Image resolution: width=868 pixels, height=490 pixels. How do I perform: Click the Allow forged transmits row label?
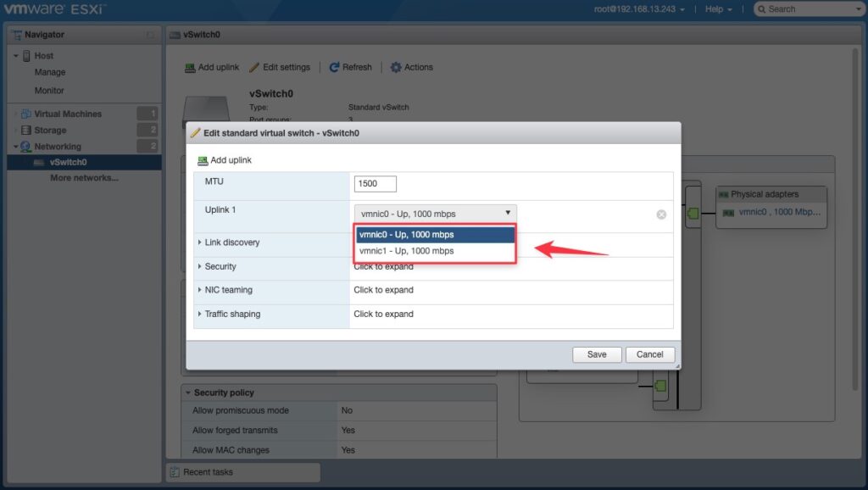coord(236,431)
